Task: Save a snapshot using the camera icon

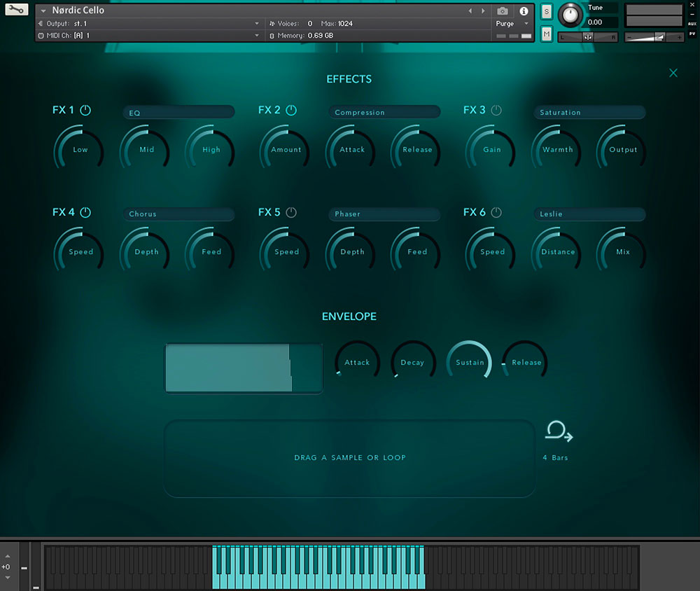Action: [x=502, y=11]
